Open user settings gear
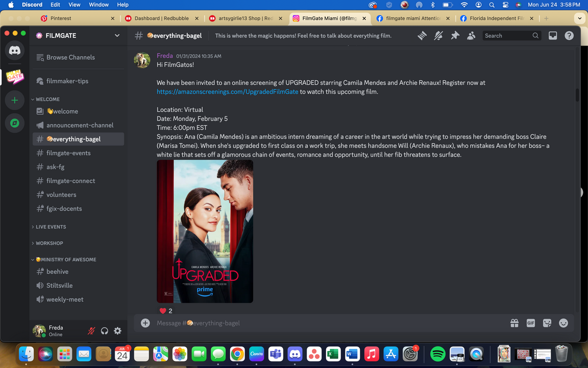 point(117,331)
